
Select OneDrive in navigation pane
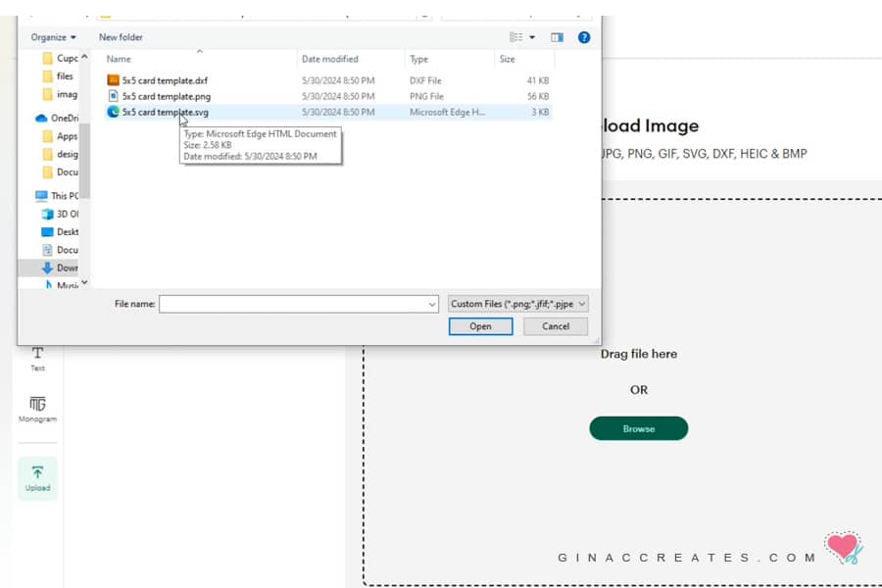pyautogui.click(x=57, y=118)
